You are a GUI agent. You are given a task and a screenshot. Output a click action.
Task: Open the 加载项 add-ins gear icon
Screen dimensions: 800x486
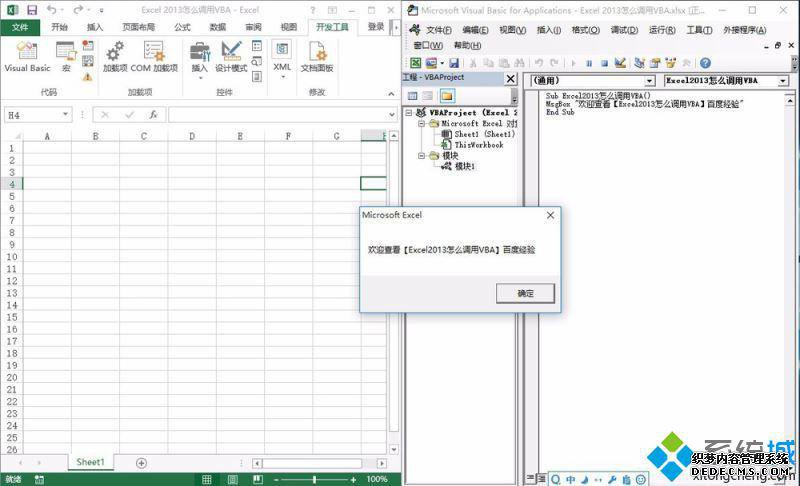click(x=115, y=57)
